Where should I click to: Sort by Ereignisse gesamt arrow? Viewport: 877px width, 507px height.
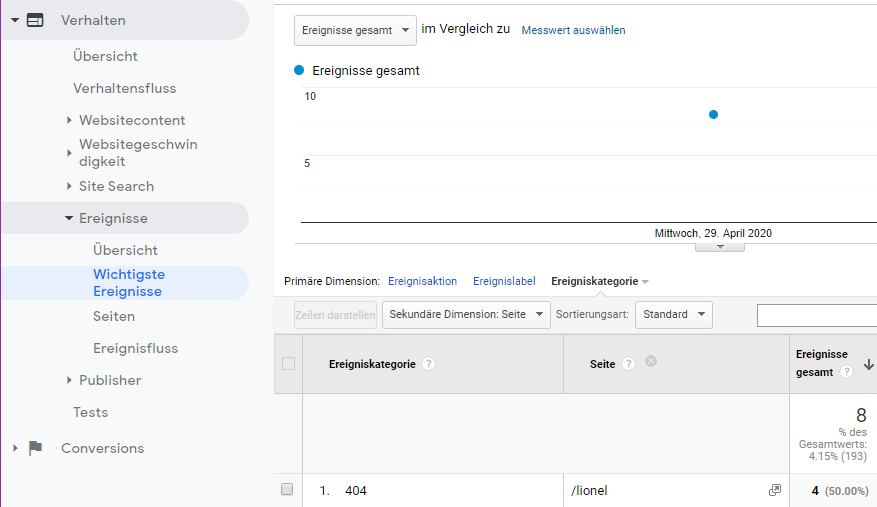pyautogui.click(x=869, y=364)
